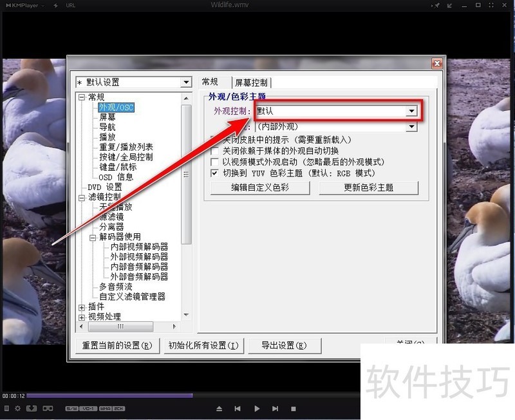515x420 pixels.
Task: Check 以视频模式外观启动 option
Action: (x=215, y=162)
